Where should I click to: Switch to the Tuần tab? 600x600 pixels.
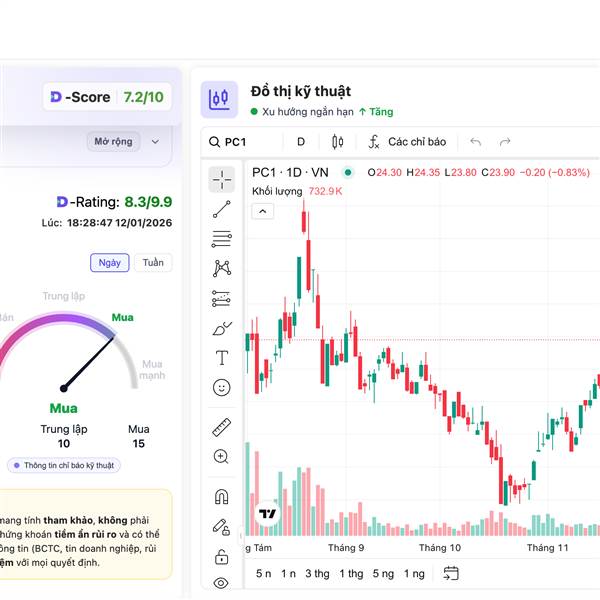[153, 263]
